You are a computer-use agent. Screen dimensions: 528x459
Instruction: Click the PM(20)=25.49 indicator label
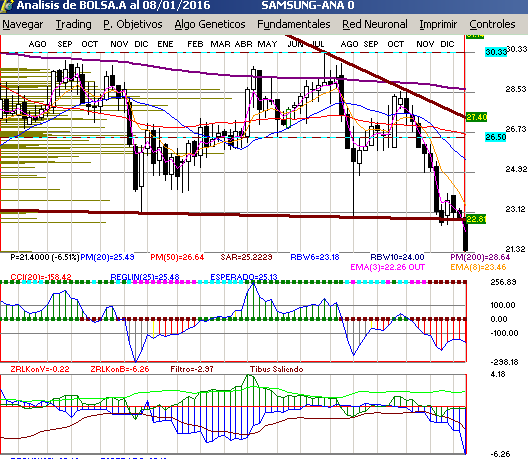[x=107, y=257]
